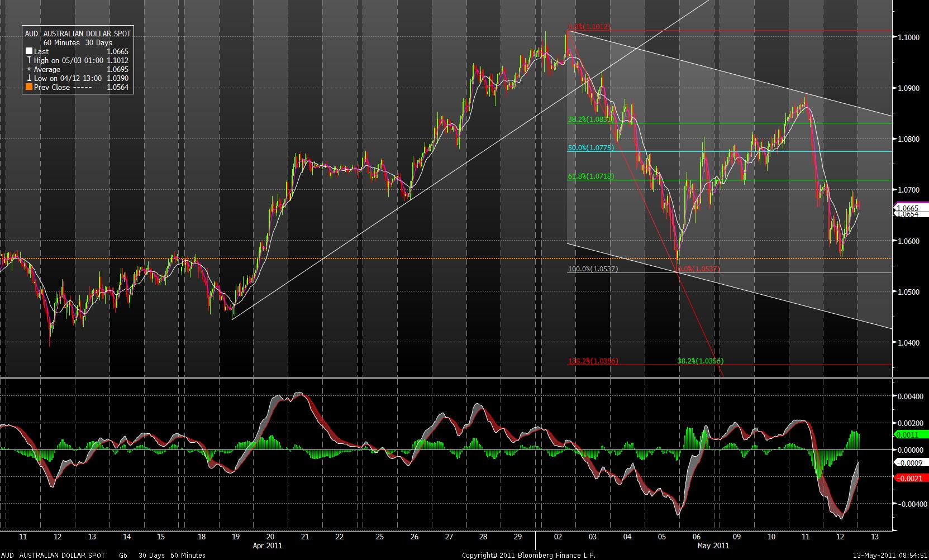Select the 50.0% (1.0775) Fibonacci label

(x=590, y=148)
